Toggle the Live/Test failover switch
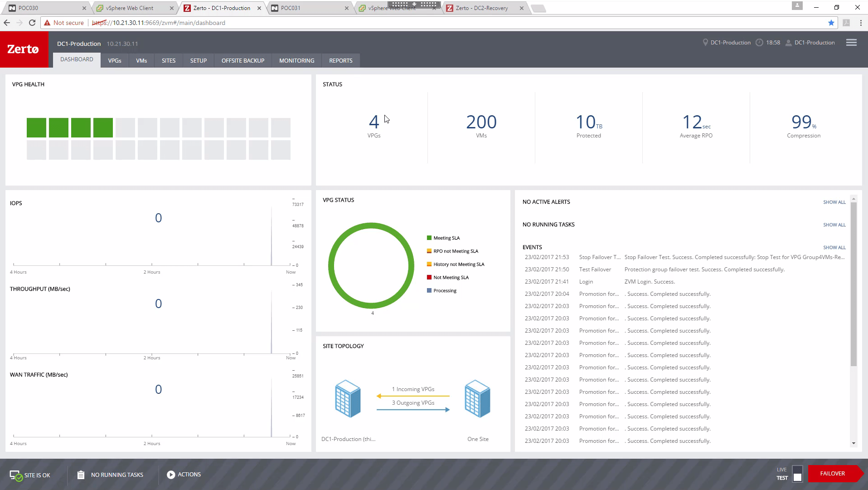 click(x=797, y=474)
